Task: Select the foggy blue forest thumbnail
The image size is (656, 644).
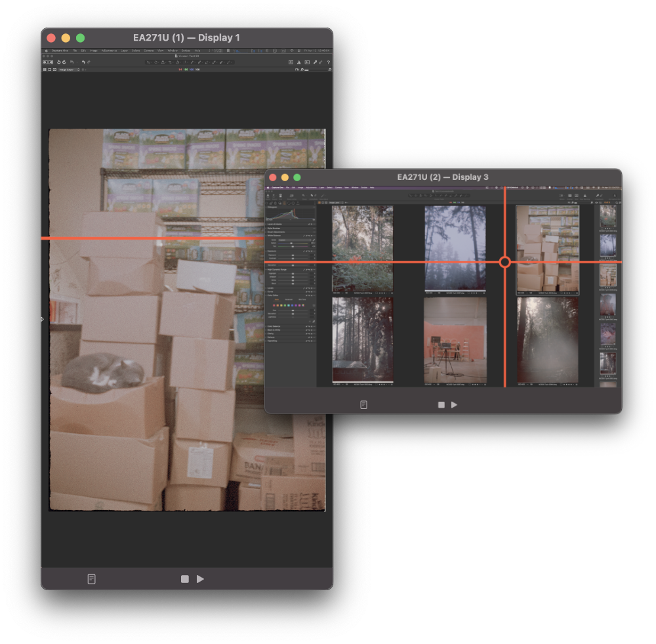Action: coord(455,248)
